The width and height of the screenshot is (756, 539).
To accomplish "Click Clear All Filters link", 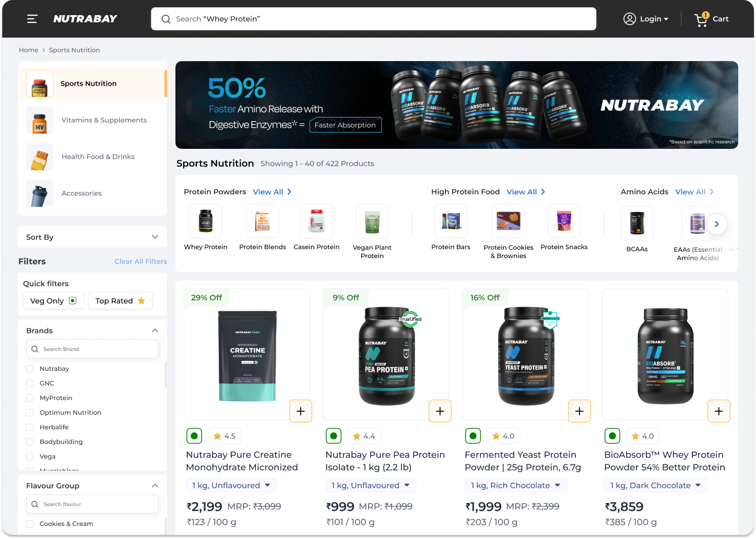I will (141, 262).
